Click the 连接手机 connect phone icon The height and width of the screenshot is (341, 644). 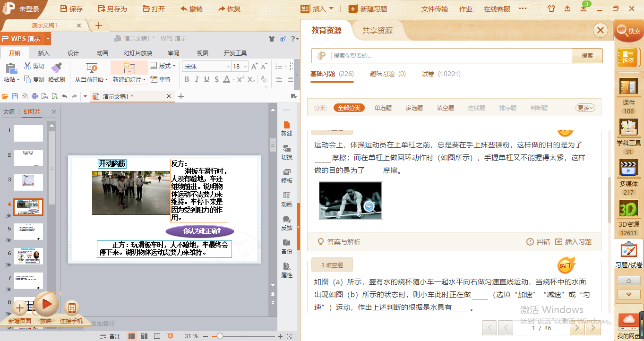point(71,308)
